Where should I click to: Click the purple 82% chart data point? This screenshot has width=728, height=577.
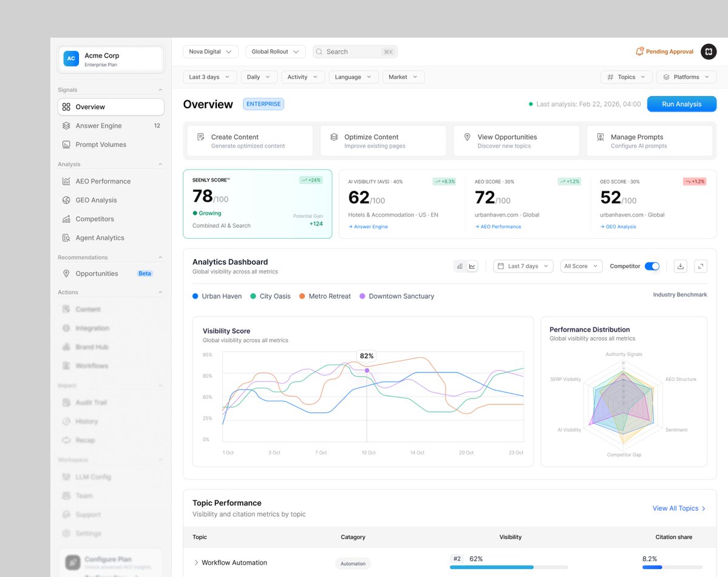[367, 370]
